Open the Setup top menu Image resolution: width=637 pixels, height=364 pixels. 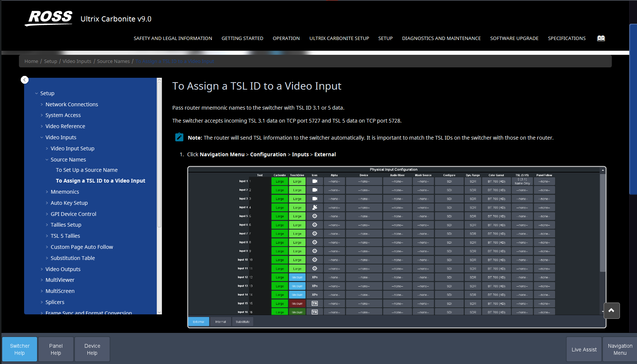tap(385, 38)
